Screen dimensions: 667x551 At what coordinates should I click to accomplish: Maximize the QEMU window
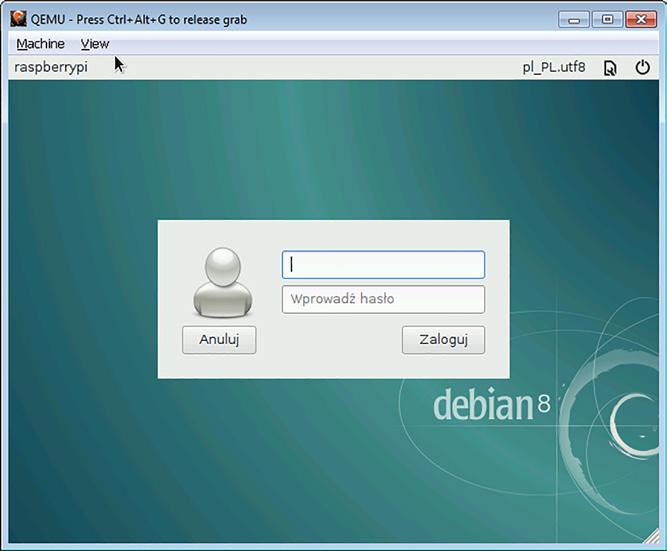(607, 20)
